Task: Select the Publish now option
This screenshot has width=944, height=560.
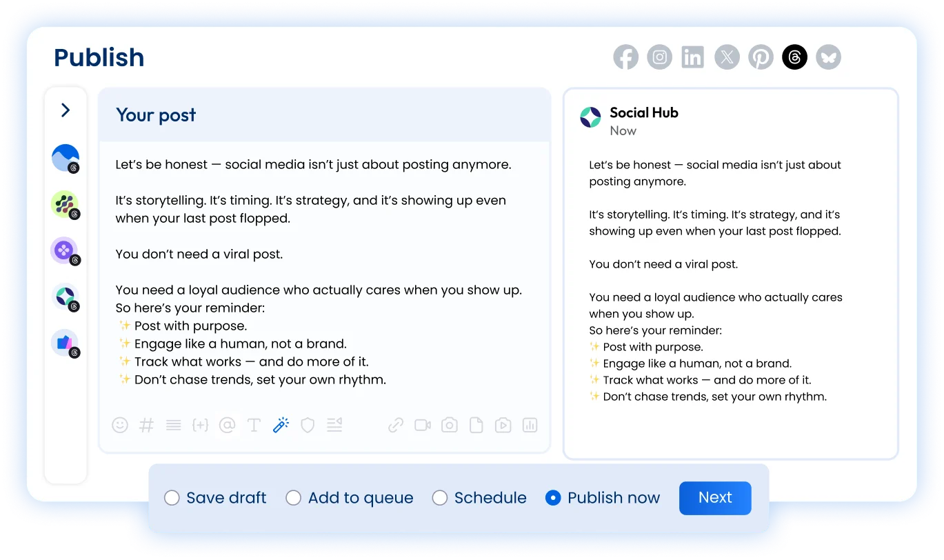Action: [553, 497]
